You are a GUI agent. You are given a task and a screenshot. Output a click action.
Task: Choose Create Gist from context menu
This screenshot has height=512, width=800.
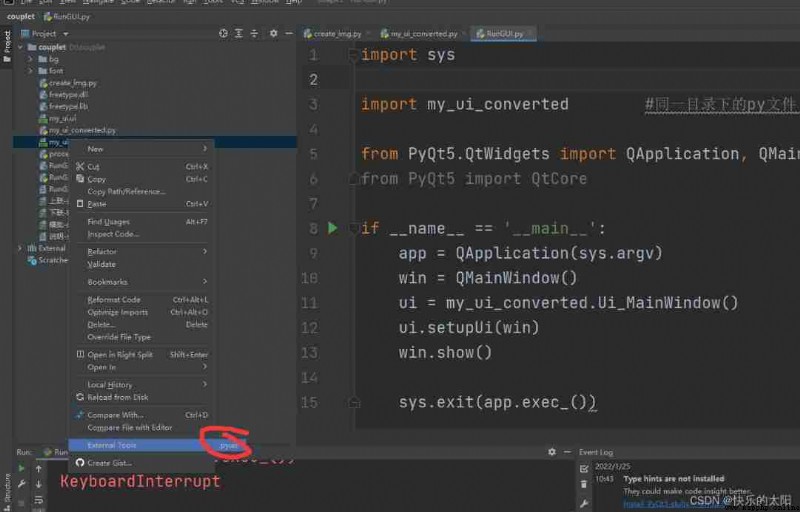pos(141,463)
